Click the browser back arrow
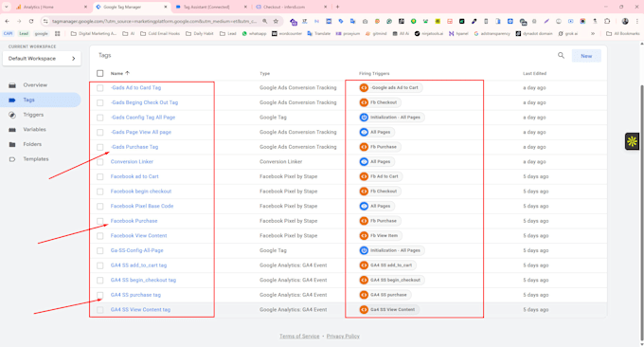 tap(8, 21)
